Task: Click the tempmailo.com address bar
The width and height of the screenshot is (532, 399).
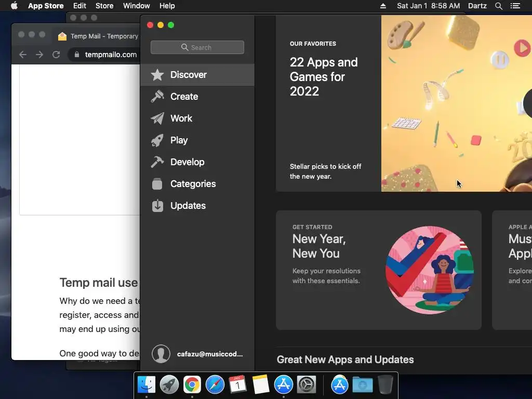Action: (x=111, y=55)
